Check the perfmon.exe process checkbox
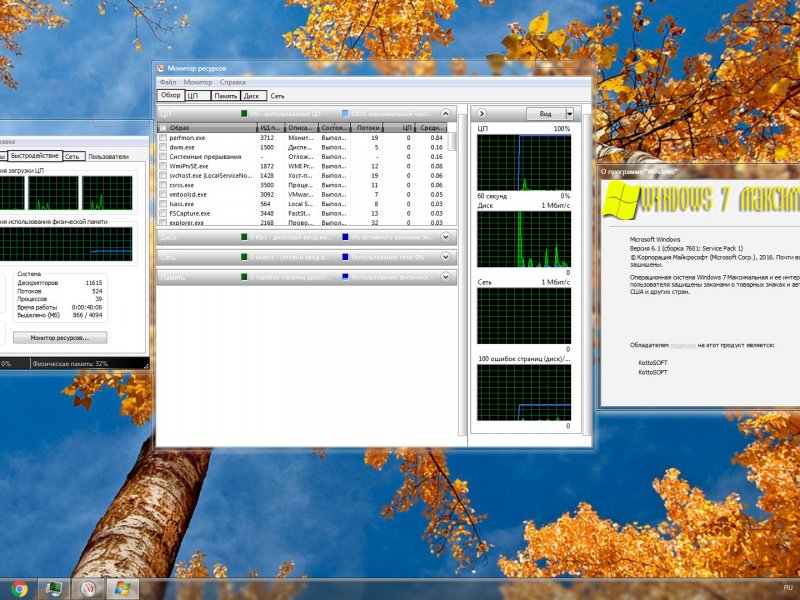This screenshot has width=800, height=600. point(163,138)
